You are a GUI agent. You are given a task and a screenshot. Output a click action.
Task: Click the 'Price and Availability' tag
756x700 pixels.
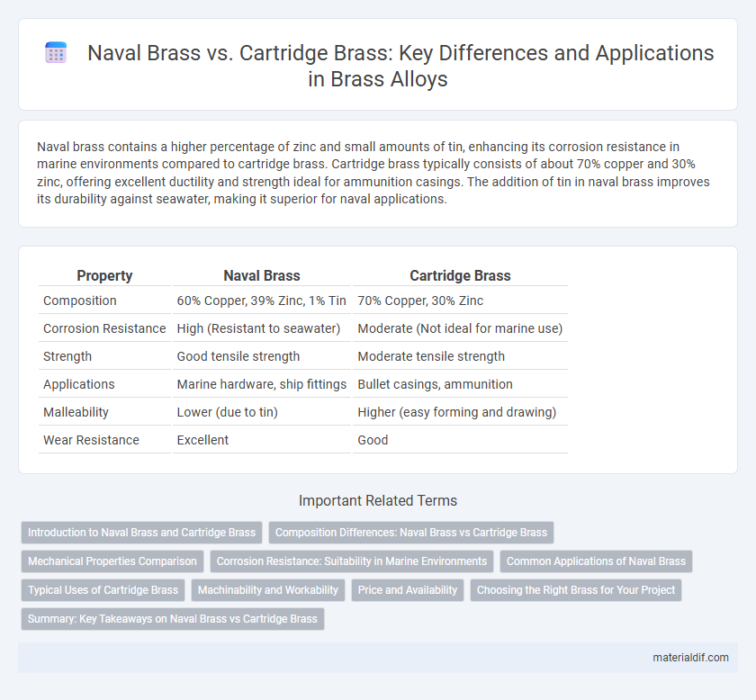(x=408, y=590)
